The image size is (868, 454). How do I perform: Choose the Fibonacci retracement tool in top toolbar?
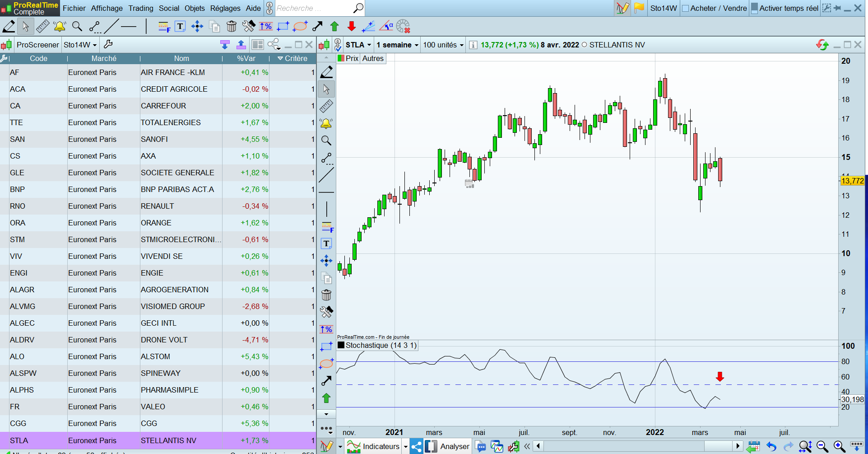(164, 27)
